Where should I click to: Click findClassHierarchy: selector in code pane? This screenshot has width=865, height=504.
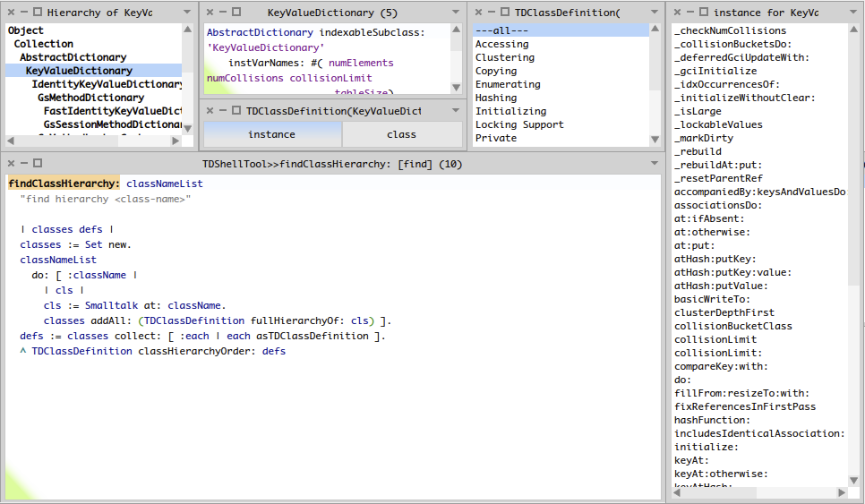(64, 184)
